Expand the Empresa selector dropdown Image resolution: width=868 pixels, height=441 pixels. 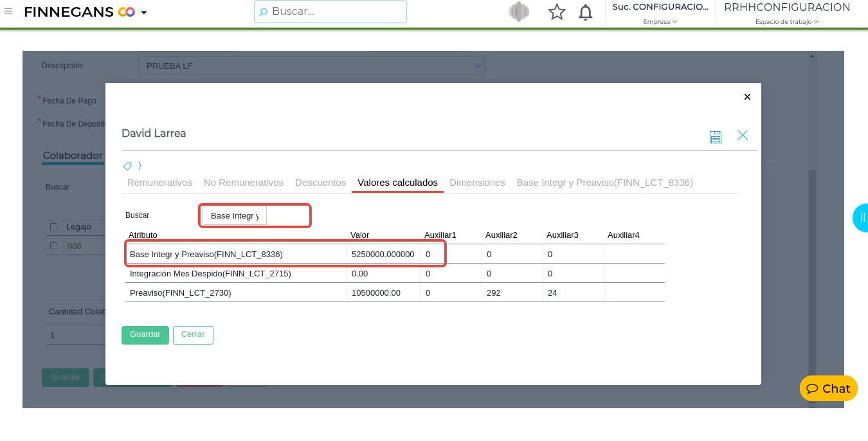660,21
